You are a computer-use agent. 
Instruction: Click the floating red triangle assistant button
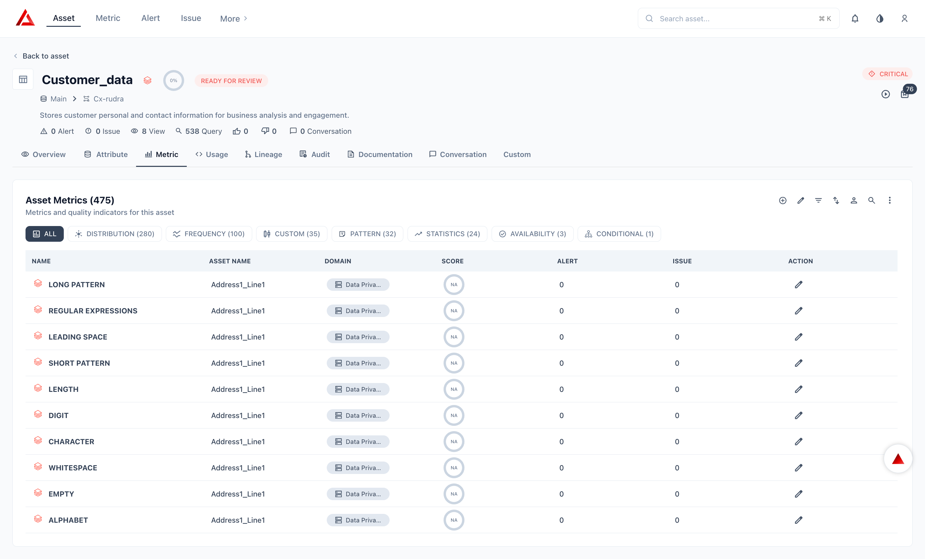point(899,459)
